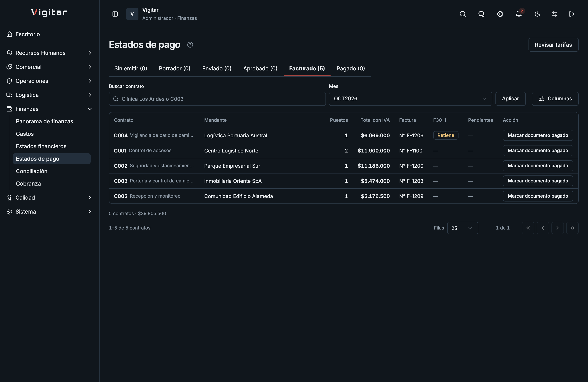Image resolution: width=588 pixels, height=382 pixels.
Task: Expand the Recursos Humanos menu
Action: click(x=49, y=53)
